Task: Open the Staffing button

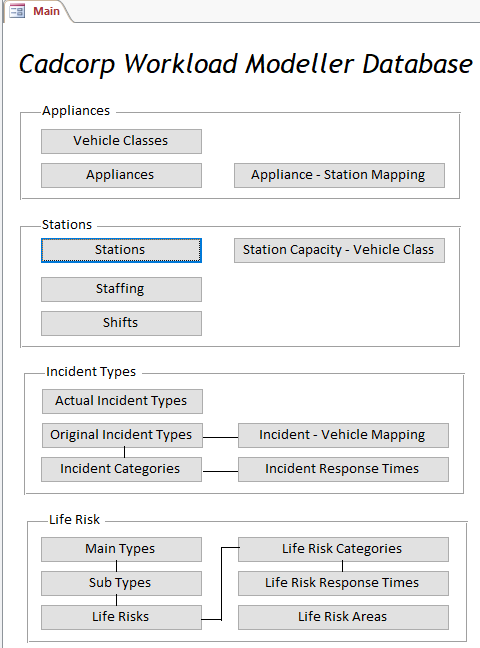Action: [x=121, y=289]
